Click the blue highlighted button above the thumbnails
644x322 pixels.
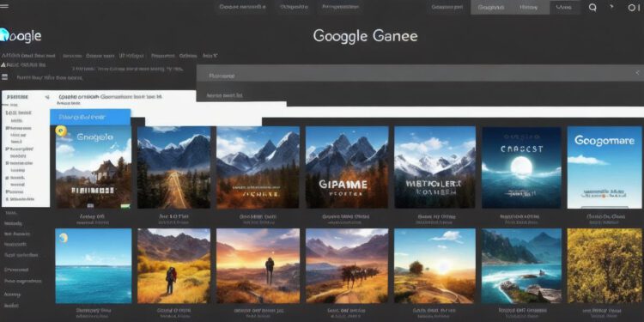click(x=90, y=117)
